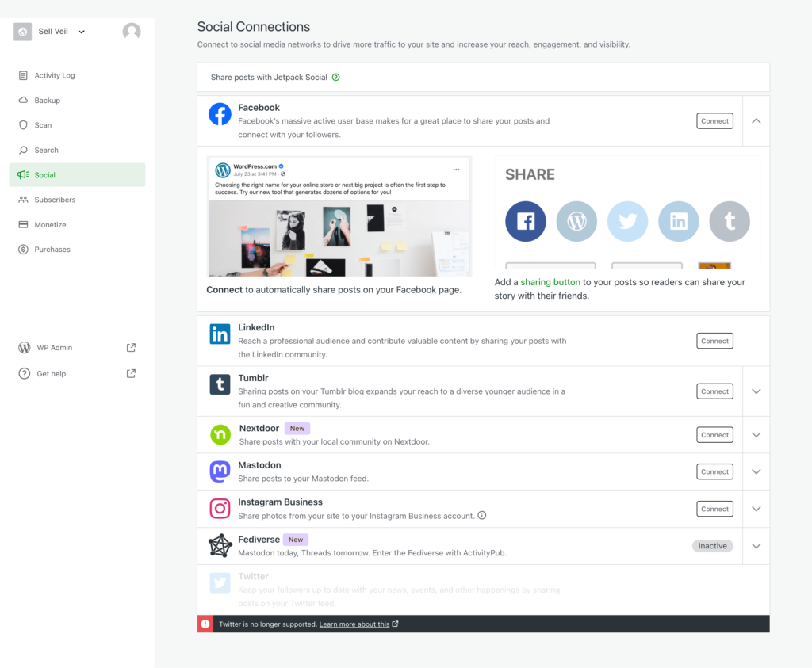Select the Mastodon icon
The height and width of the screenshot is (668, 812).
point(220,471)
